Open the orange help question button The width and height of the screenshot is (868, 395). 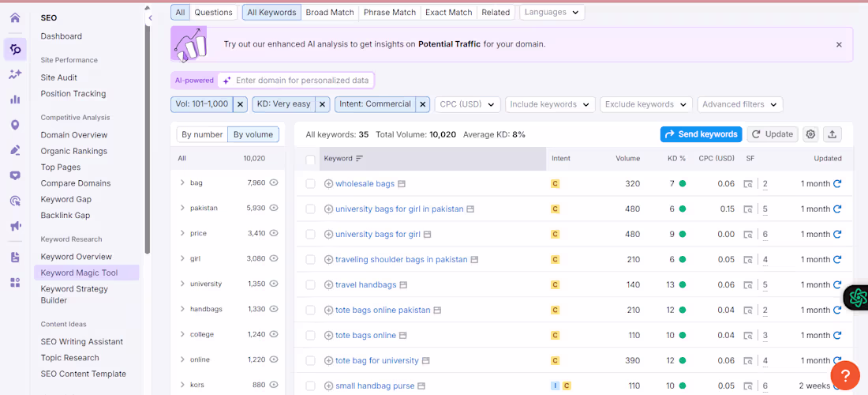pos(845,376)
